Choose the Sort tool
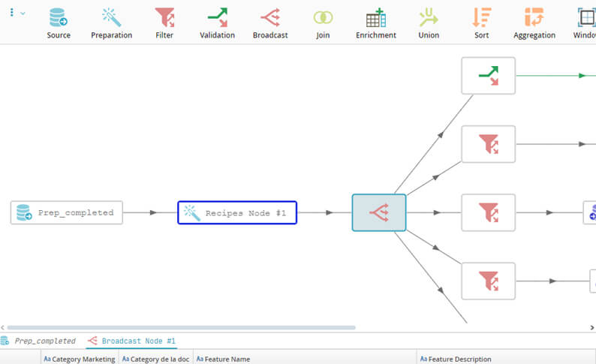596x364 pixels. 481,23
